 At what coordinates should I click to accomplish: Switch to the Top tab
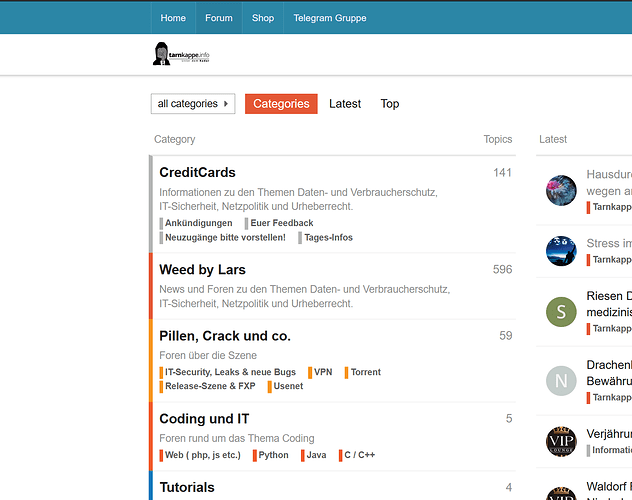(x=389, y=104)
